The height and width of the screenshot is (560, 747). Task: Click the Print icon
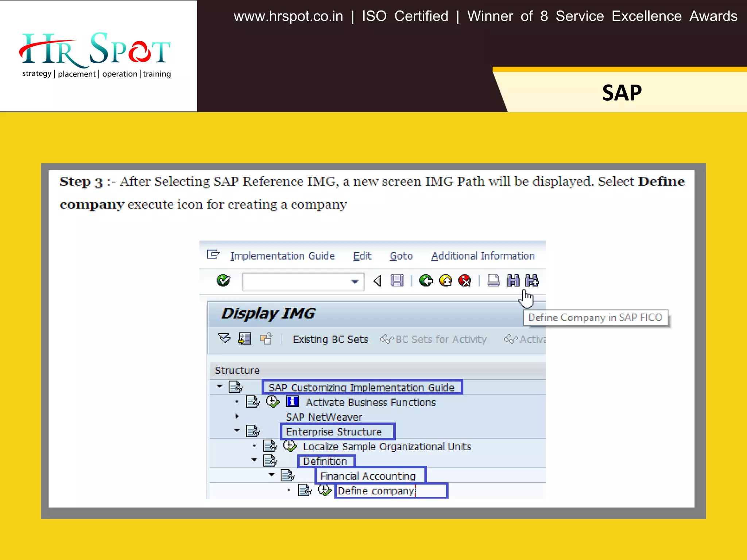pyautogui.click(x=494, y=280)
